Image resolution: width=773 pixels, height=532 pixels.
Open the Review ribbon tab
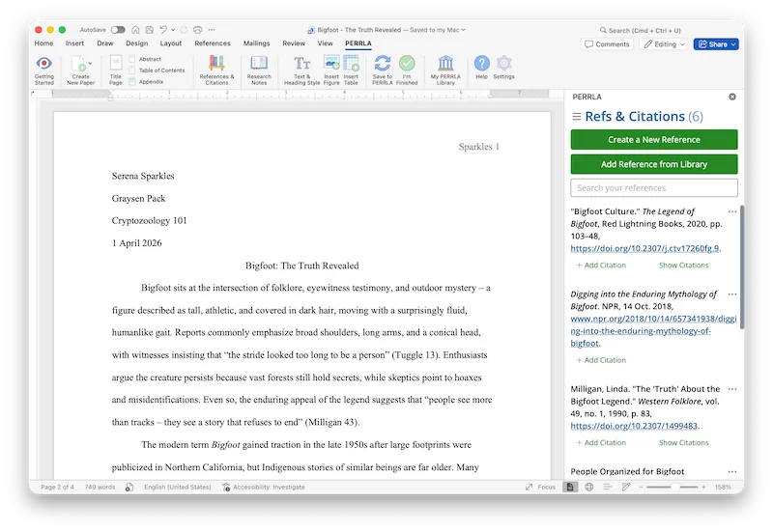(294, 43)
